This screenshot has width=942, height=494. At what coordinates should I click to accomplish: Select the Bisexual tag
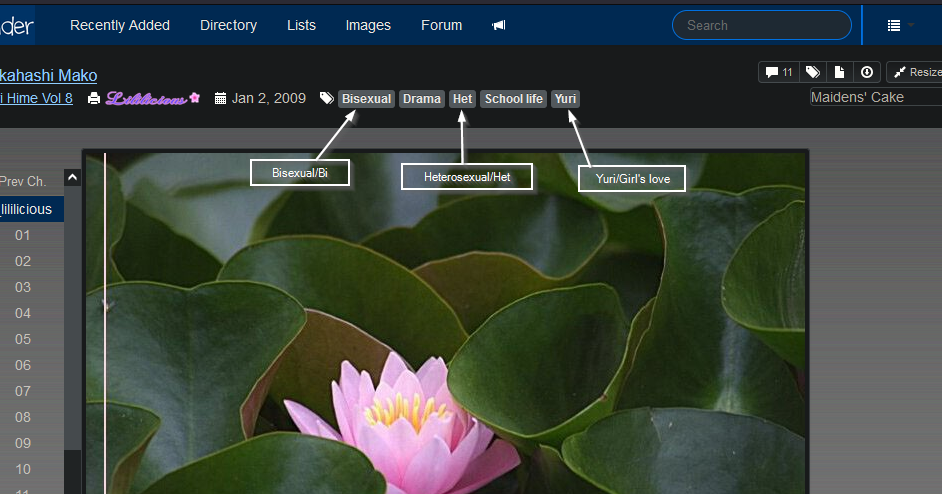(x=366, y=99)
